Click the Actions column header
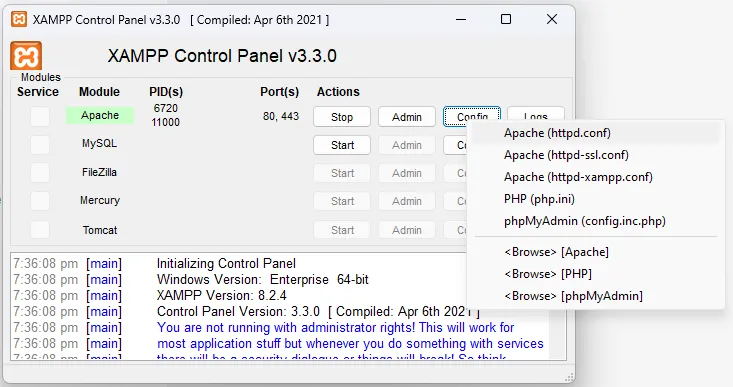The height and width of the screenshot is (387, 733). pyautogui.click(x=338, y=92)
